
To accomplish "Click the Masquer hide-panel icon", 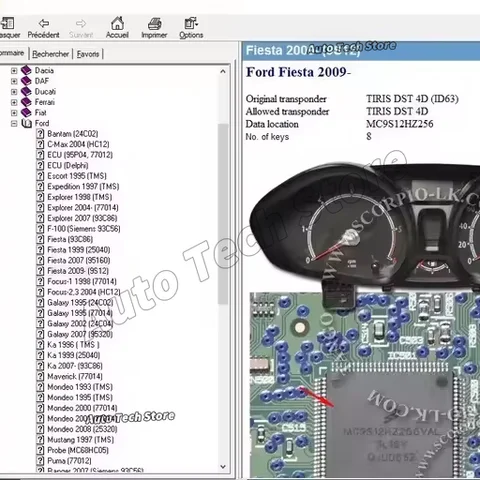I will (x=7, y=23).
